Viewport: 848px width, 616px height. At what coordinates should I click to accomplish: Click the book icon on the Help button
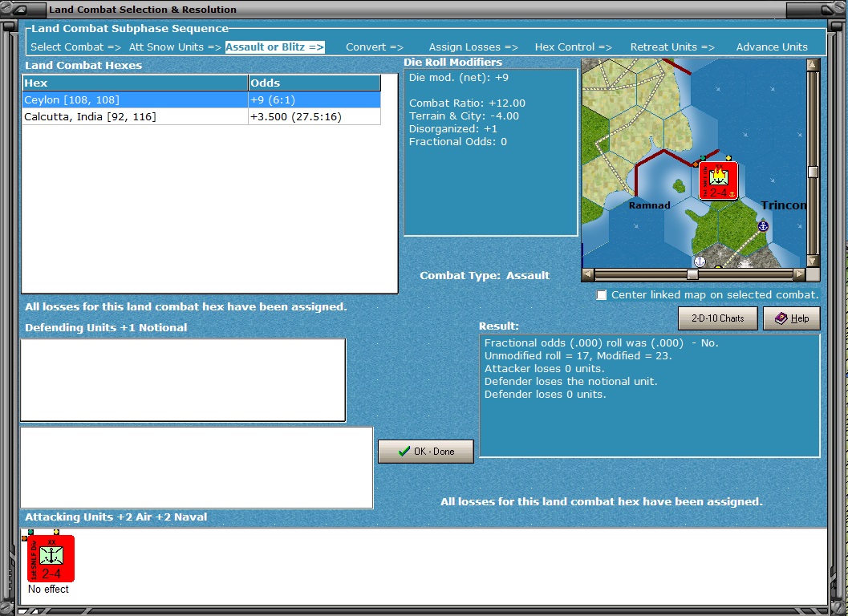point(781,318)
